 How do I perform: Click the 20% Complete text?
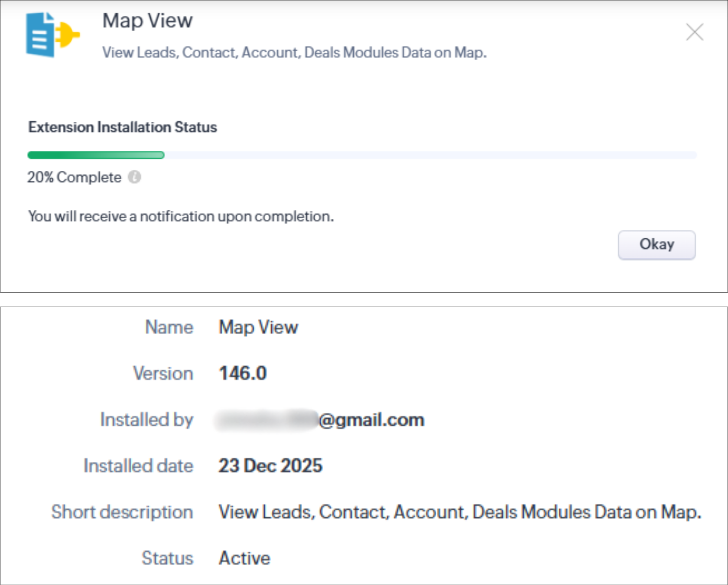tap(74, 177)
